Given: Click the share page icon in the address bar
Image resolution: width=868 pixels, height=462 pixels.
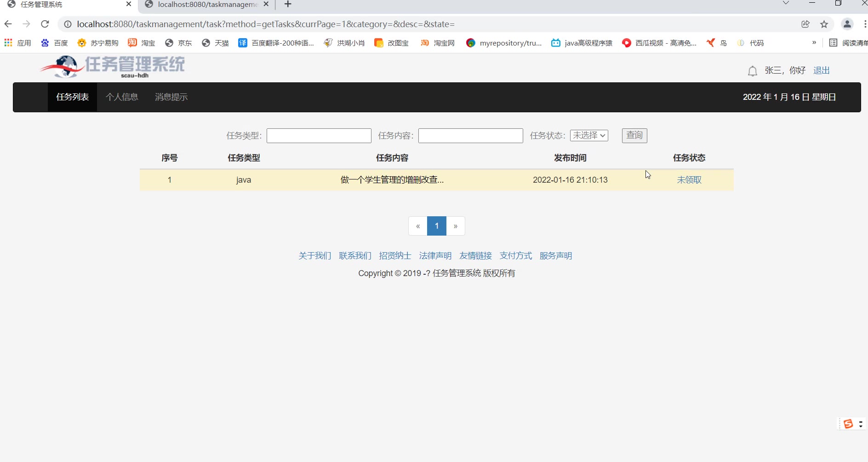Looking at the screenshot, I should click(x=805, y=24).
